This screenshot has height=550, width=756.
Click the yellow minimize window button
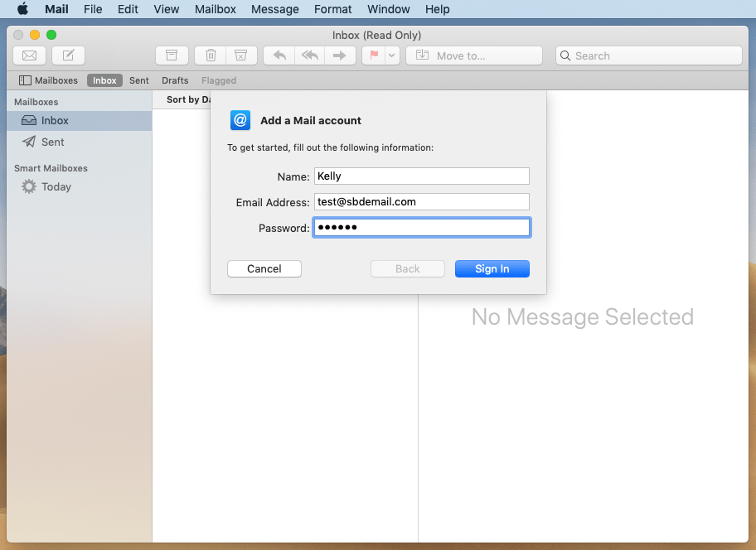35,35
